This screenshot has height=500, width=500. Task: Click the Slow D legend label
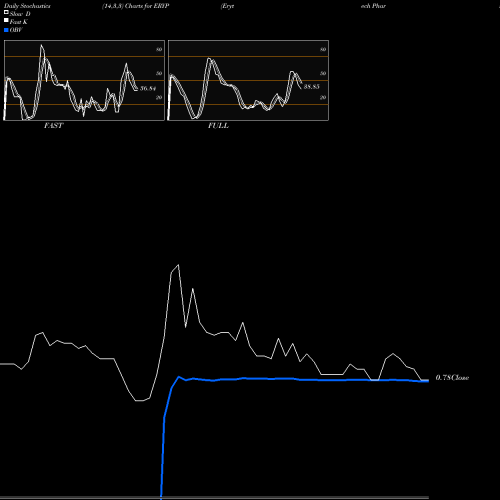coord(20,14)
